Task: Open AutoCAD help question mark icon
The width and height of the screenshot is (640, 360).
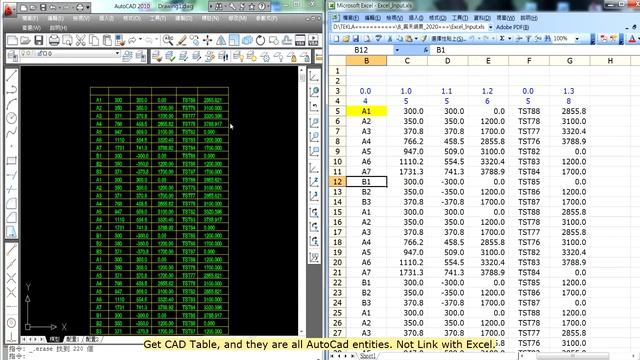Action: click(262, 7)
